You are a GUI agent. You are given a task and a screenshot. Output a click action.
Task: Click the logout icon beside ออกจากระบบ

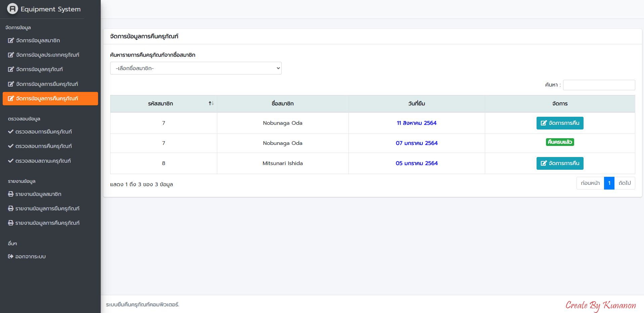pyautogui.click(x=11, y=257)
